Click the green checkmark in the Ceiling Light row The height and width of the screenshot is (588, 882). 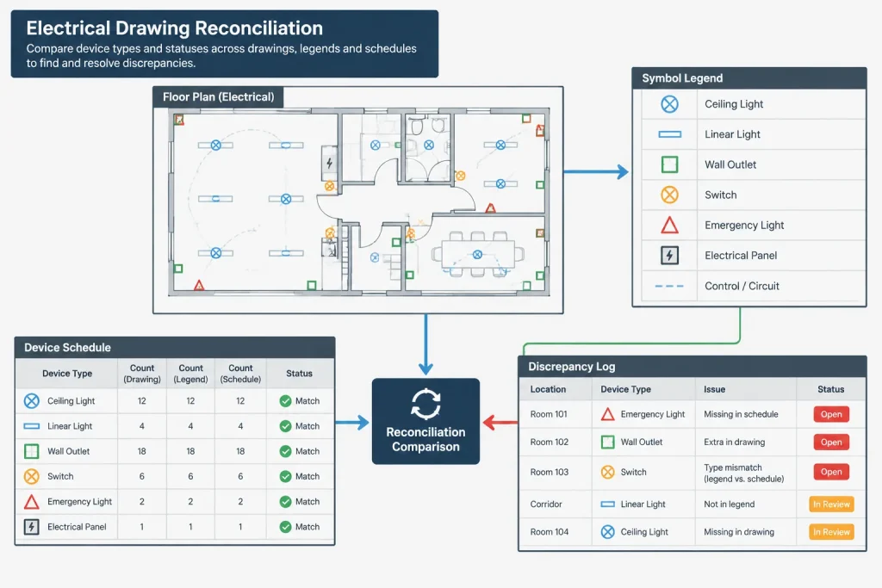point(286,401)
